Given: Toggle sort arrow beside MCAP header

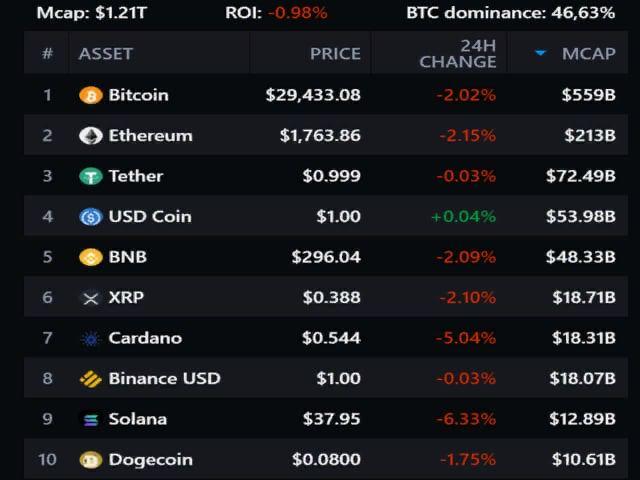Looking at the screenshot, I should coord(541,53).
